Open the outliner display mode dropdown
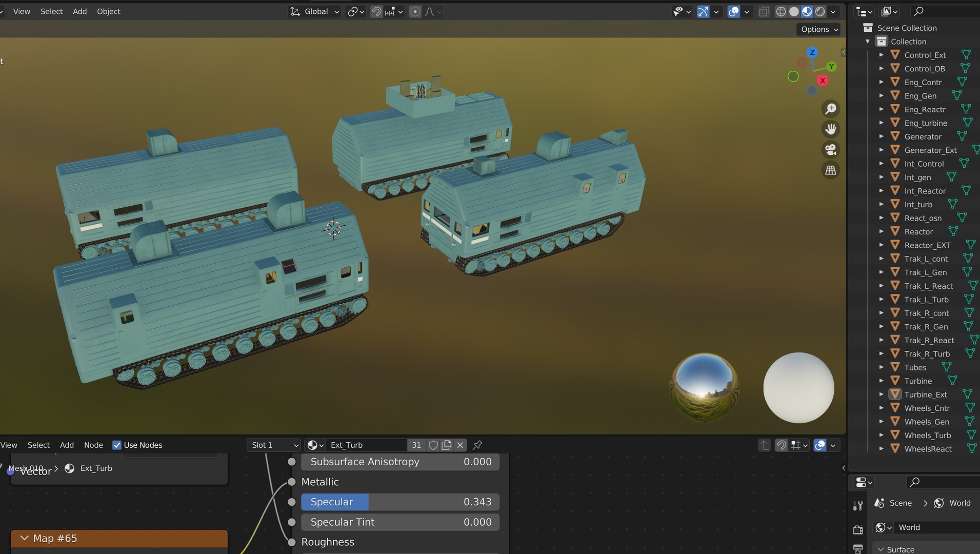The width and height of the screenshot is (980, 554). [889, 11]
